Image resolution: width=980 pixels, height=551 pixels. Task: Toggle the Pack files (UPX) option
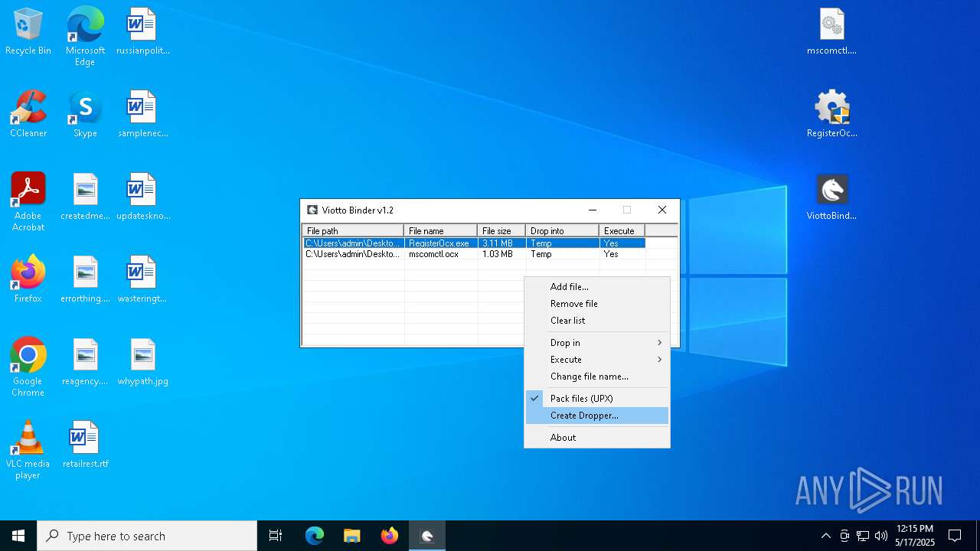click(x=597, y=398)
